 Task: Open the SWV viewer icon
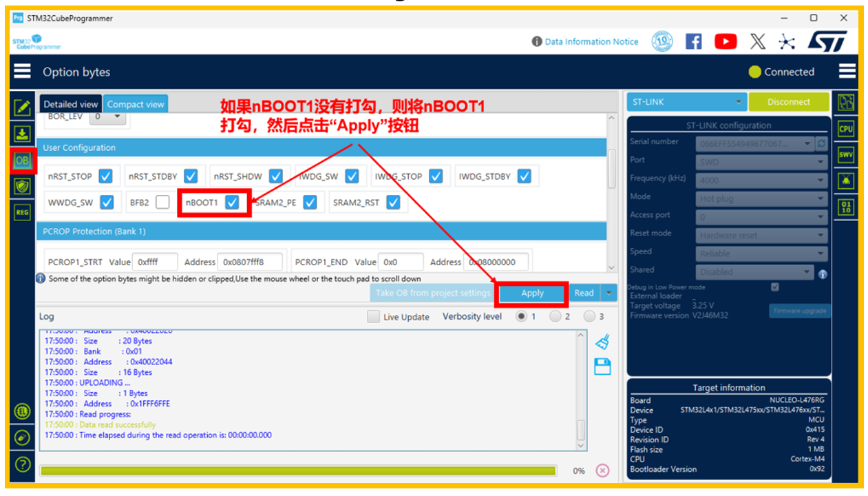pyautogui.click(x=846, y=155)
